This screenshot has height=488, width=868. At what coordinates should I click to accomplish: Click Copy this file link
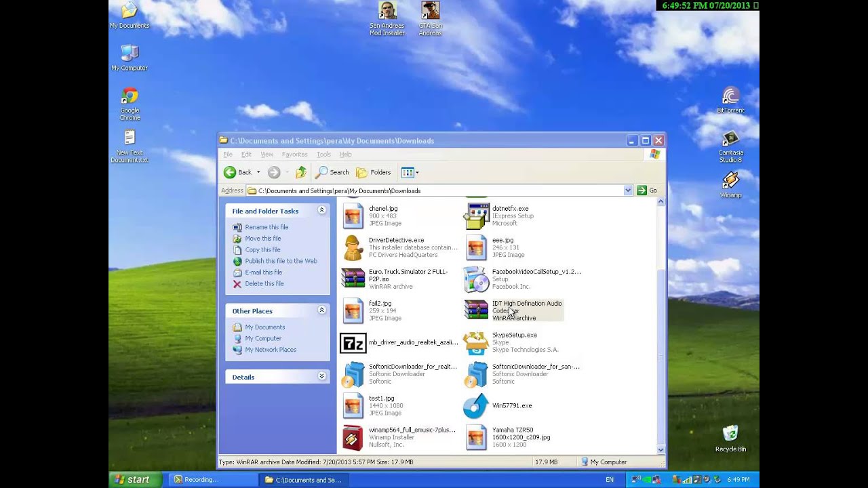(x=262, y=250)
